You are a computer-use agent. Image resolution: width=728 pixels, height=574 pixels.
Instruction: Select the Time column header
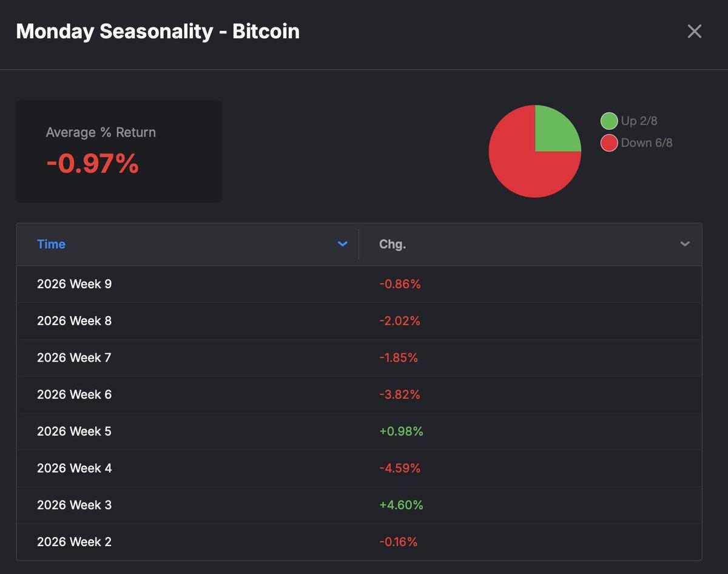click(x=51, y=244)
